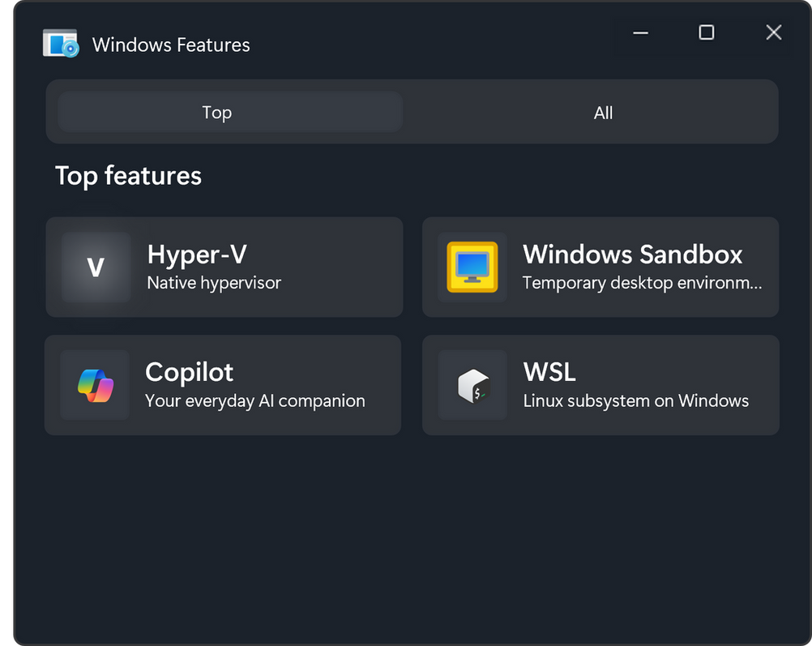Image resolution: width=812 pixels, height=646 pixels.
Task: Click "Linux subsystem on Windows" text
Action: pos(636,401)
